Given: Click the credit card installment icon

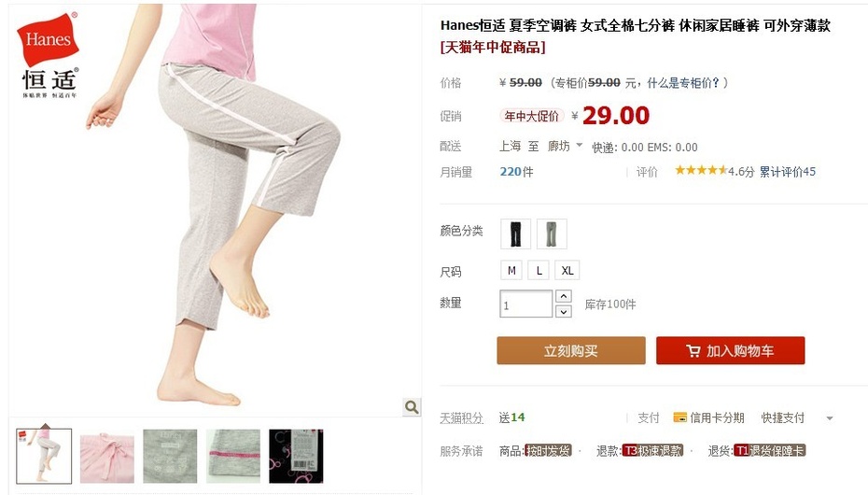Looking at the screenshot, I should pos(679,417).
